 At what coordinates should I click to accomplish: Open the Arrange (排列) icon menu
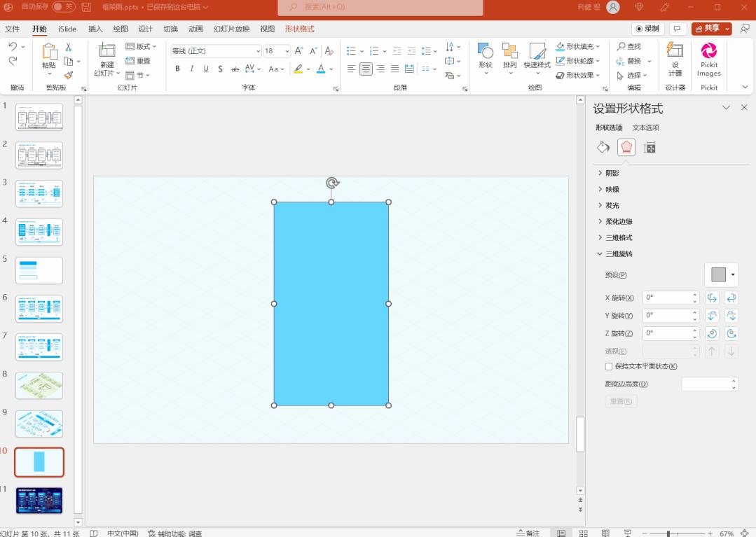(509, 59)
